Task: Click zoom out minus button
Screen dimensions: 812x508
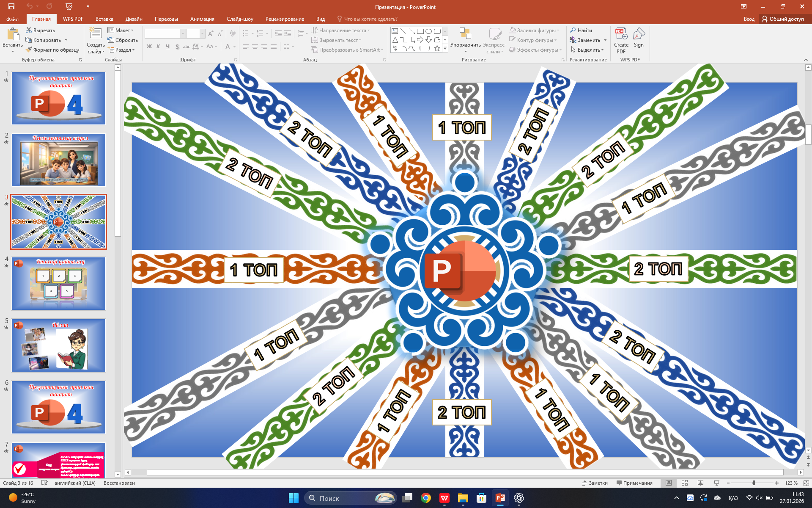Action: [728, 483]
